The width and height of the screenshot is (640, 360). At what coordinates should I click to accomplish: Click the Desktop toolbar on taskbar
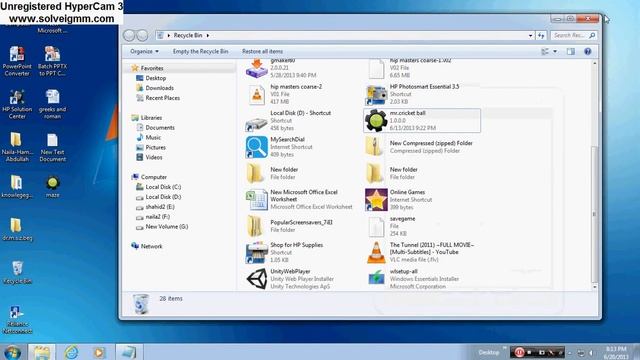pos(489,352)
